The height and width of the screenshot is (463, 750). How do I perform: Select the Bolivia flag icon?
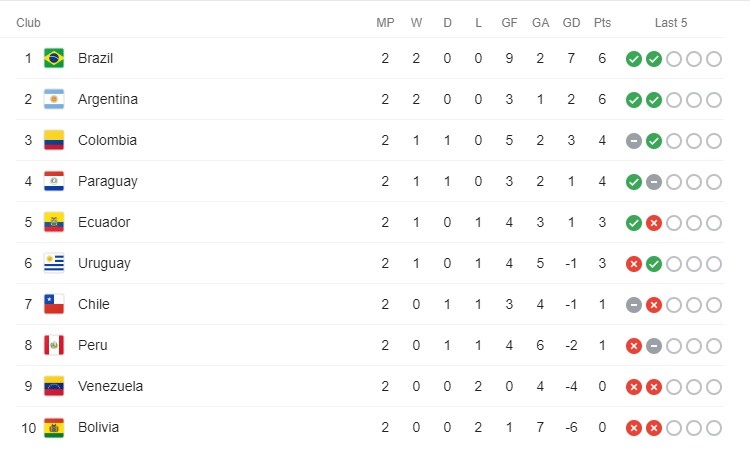pos(54,427)
